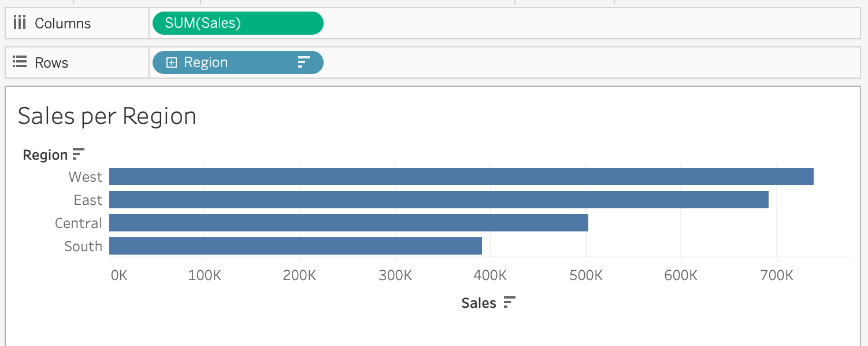Click the Rows shelf label
Viewport: 868px width, 346px height.
click(51, 63)
